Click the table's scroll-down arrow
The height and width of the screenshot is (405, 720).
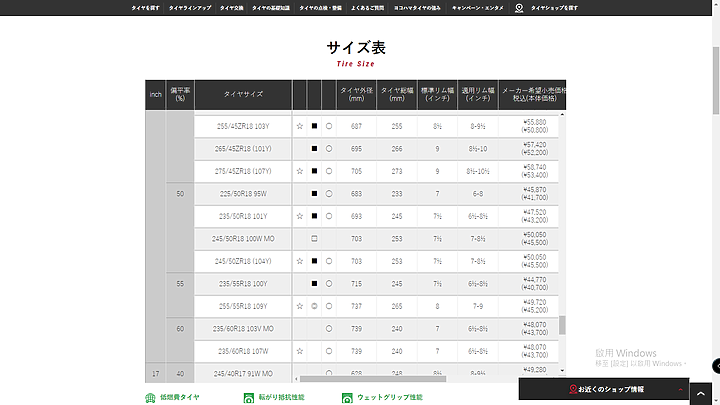[x=562, y=371]
